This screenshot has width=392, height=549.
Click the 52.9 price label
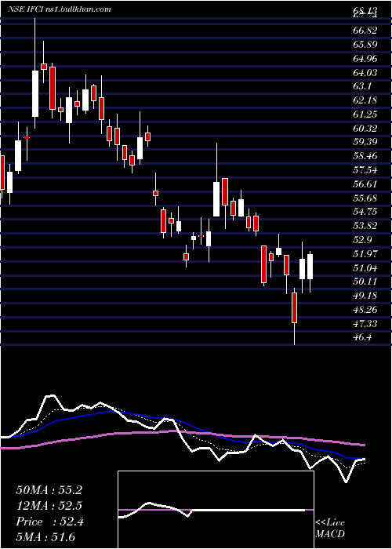click(x=363, y=239)
